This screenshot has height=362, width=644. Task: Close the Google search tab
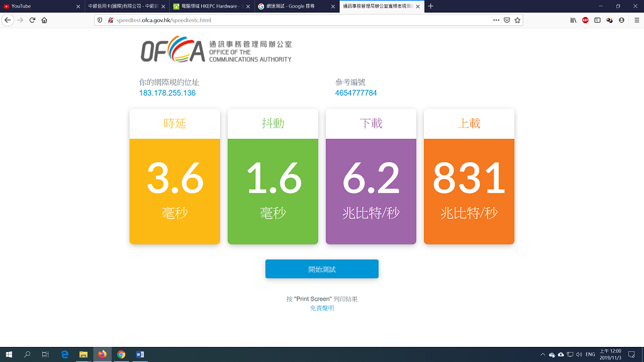click(x=333, y=6)
